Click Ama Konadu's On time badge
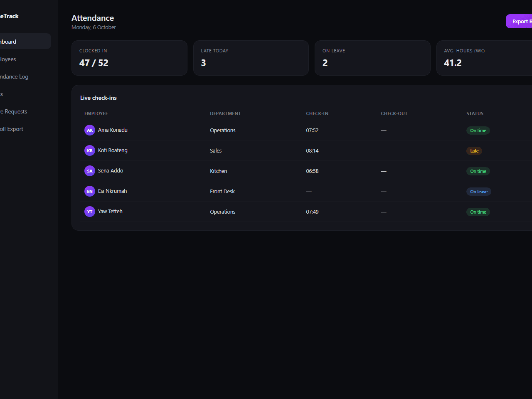Screen dimensions: 532x399 [x=478, y=131]
